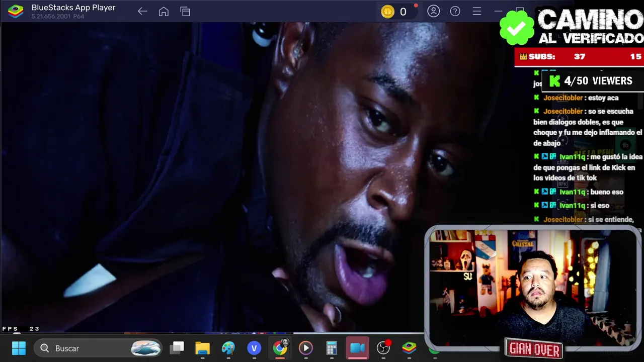This screenshot has width=644, height=362.
Task: Click the SUBS count '37'
Action: coord(580,57)
